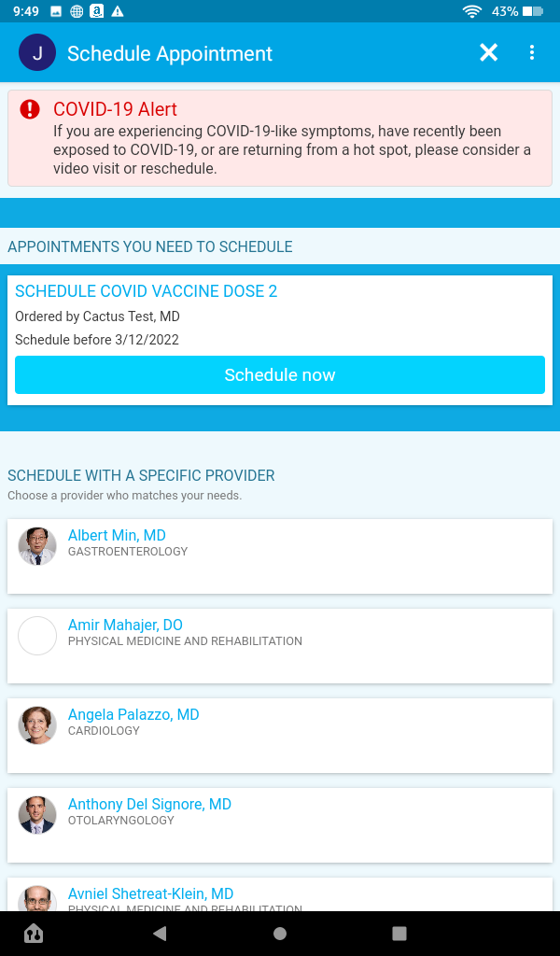The width and height of the screenshot is (560, 956).
Task: Tap Anthony Del Signore's profile photo
Action: click(x=37, y=815)
